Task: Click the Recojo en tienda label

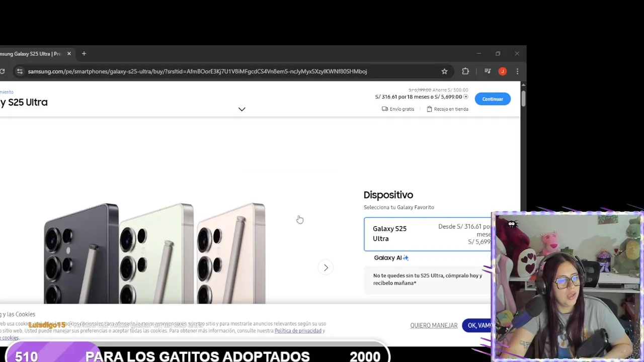Action: tap(447, 109)
